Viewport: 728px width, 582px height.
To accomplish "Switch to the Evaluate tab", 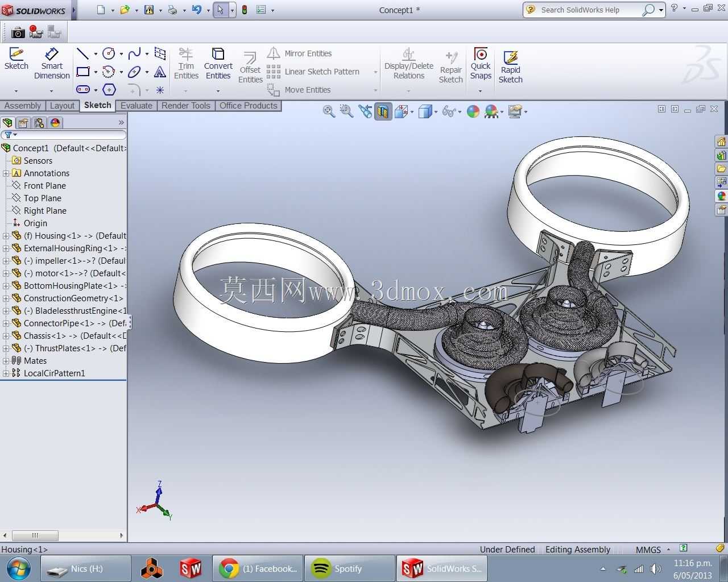I will point(136,106).
